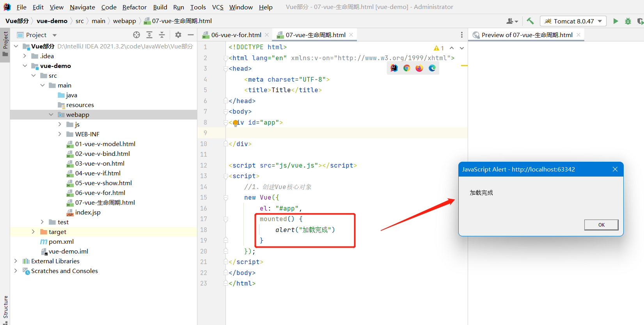Collapse the webapp folder

pos(51,114)
